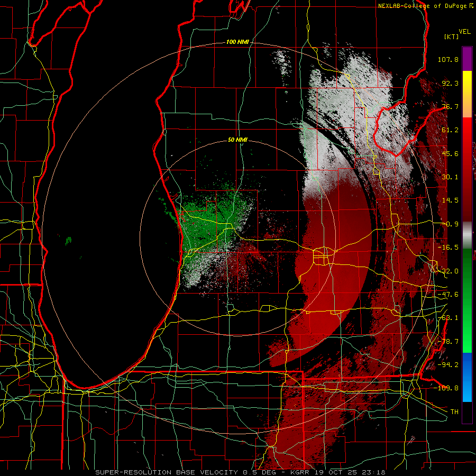The height and width of the screenshot is (476, 476).
Task: Click the TH legend label
Action: point(454,411)
